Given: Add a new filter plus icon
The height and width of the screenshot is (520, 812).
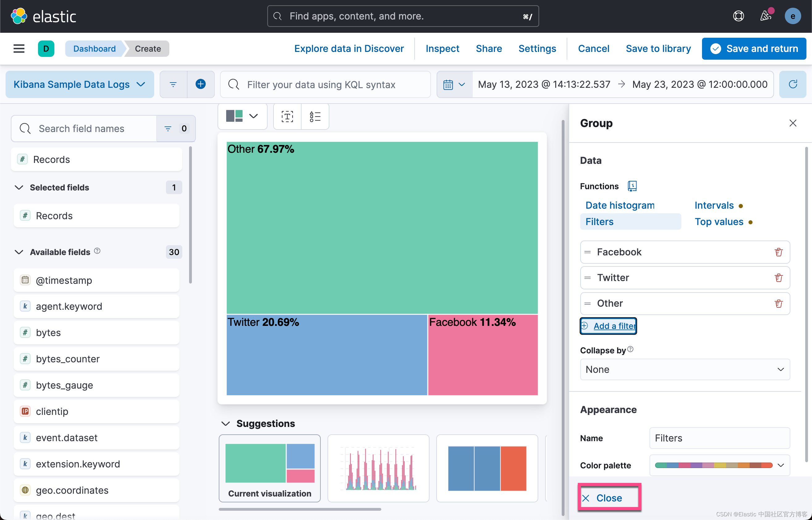Looking at the screenshot, I should [201, 84].
